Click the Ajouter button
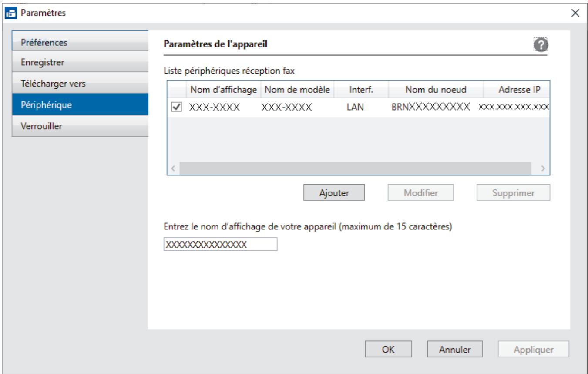The height and width of the screenshot is (374, 588). (x=334, y=192)
